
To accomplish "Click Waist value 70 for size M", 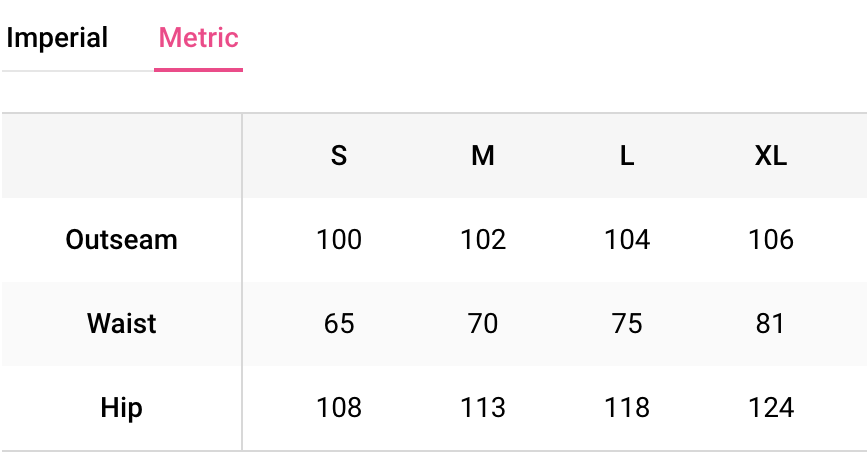I will [483, 324].
